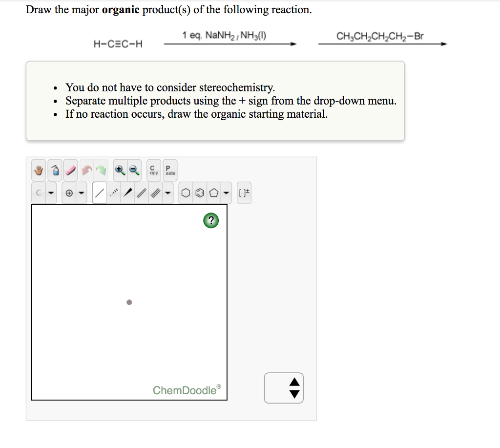
Task: Expand the charge options dropdown
Action: (81, 192)
